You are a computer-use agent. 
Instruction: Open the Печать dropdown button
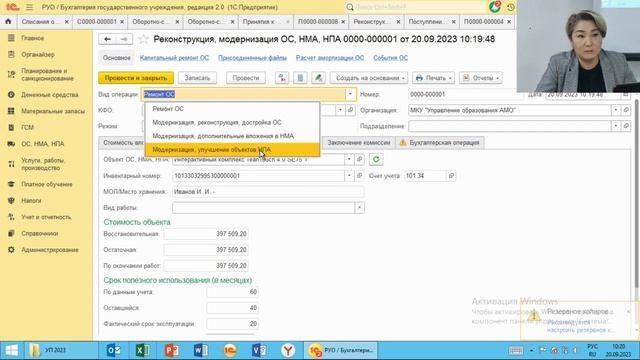(433, 78)
